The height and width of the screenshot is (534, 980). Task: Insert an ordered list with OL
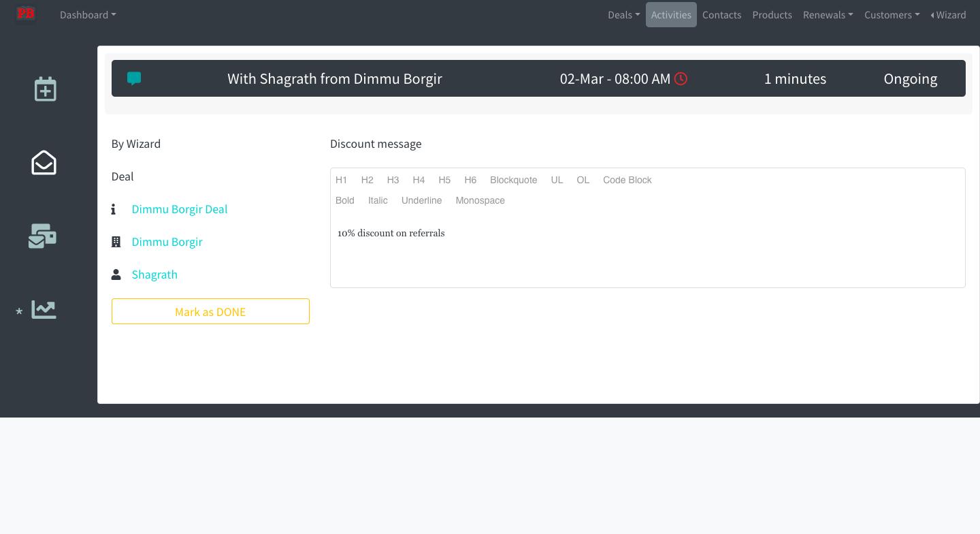tap(583, 180)
